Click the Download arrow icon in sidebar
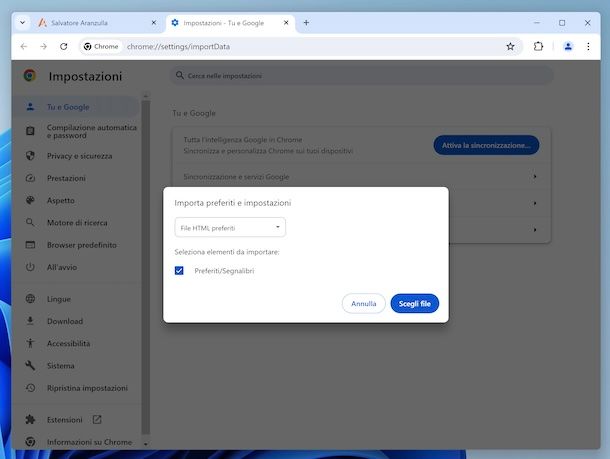This screenshot has height=459, width=610. 30,321
